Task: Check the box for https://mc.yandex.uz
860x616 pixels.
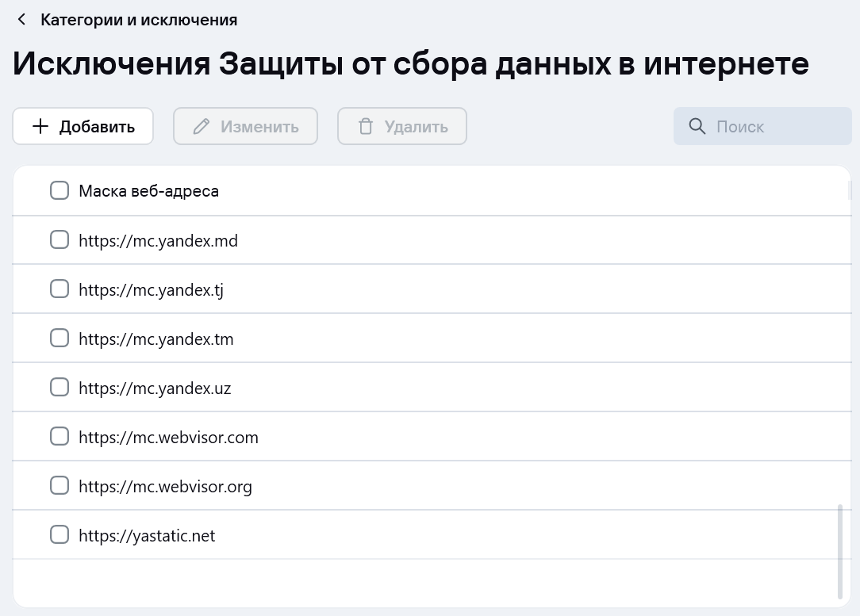Action: (x=60, y=388)
